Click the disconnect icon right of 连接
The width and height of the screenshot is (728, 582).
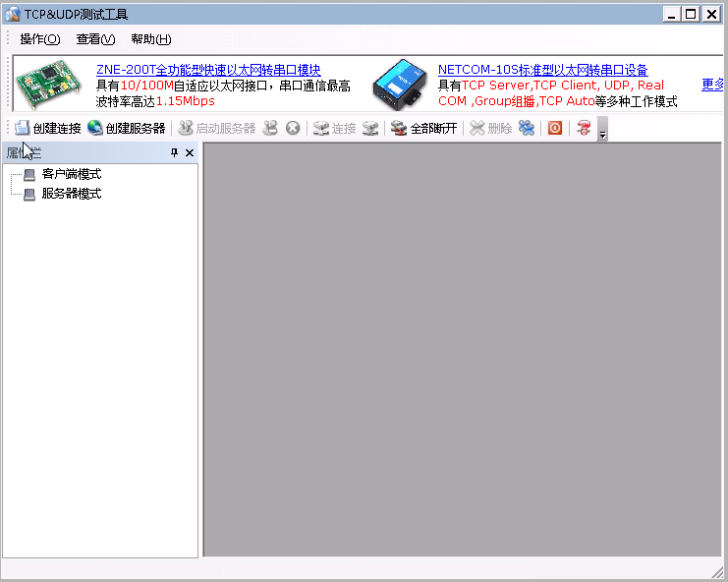(370, 128)
